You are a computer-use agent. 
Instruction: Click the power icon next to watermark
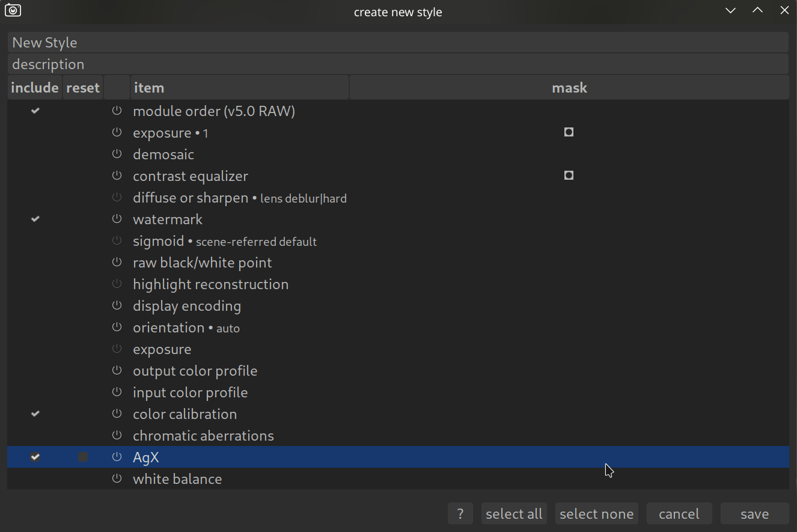[x=117, y=219]
